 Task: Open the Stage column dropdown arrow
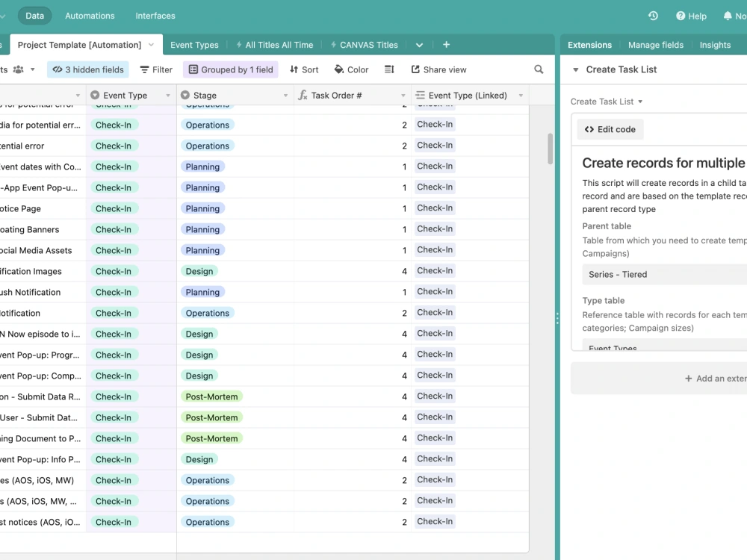285,96
